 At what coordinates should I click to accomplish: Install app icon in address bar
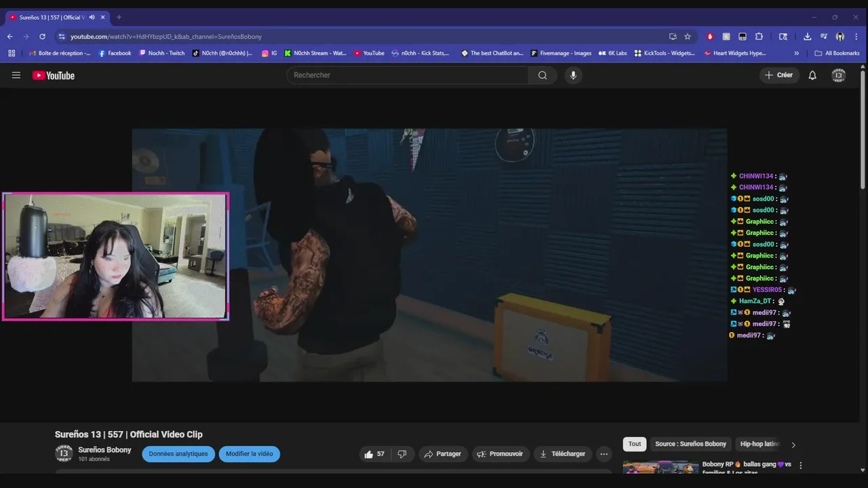tap(673, 37)
